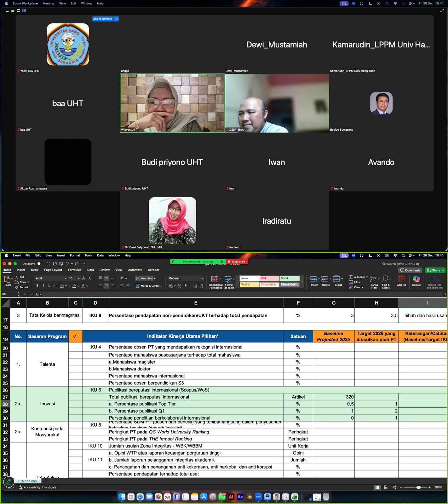Open the Arial font name dropdown
This screenshot has height=504, width=448.
click(x=51, y=278)
